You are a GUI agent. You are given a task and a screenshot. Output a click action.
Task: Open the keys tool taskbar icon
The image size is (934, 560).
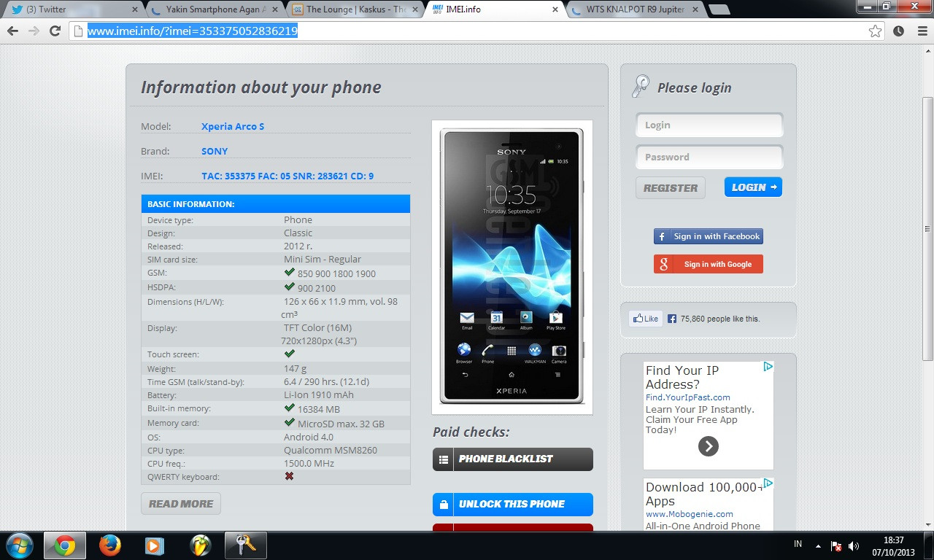[x=244, y=545]
